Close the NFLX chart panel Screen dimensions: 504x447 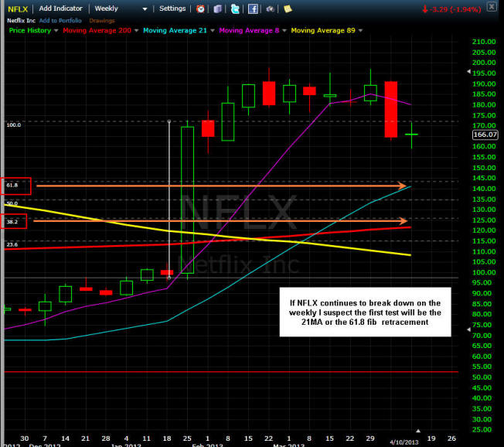click(492, 6)
